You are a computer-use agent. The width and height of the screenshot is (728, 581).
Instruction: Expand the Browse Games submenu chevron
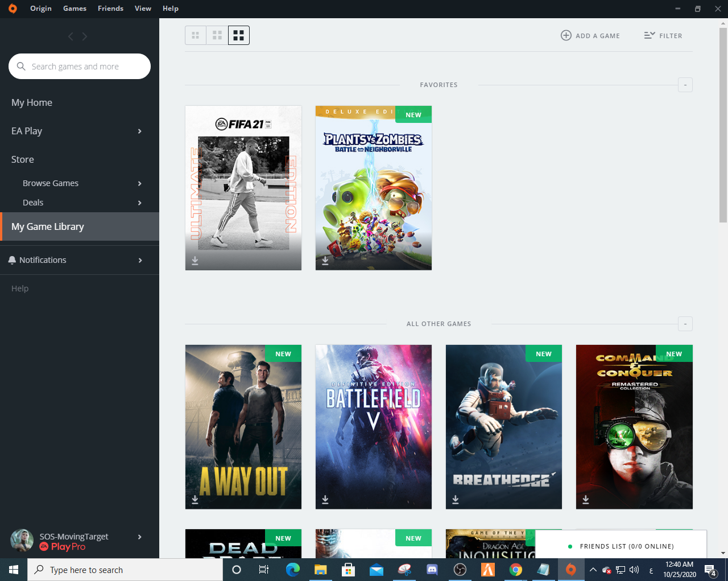[x=140, y=183]
